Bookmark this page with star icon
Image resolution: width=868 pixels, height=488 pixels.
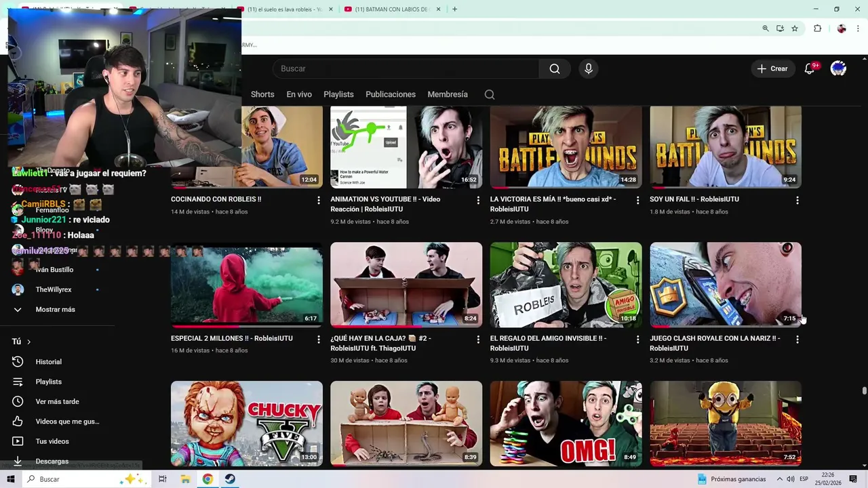coord(795,28)
